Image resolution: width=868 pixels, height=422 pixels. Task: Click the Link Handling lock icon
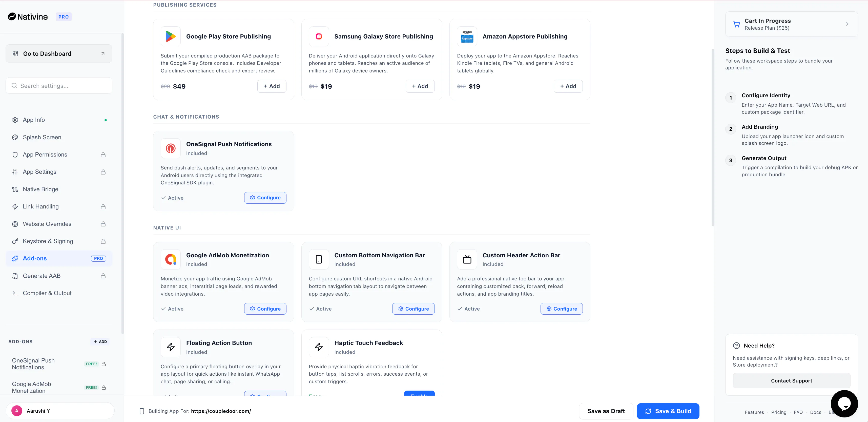coord(103,207)
